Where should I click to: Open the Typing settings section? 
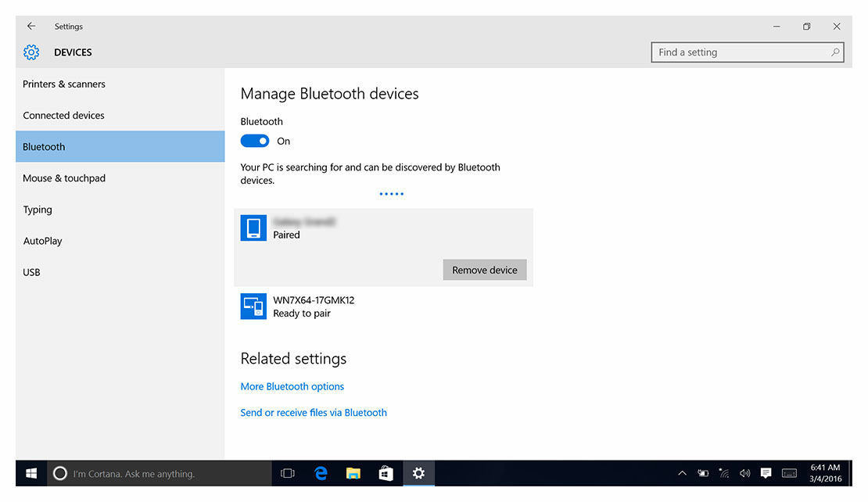point(120,210)
